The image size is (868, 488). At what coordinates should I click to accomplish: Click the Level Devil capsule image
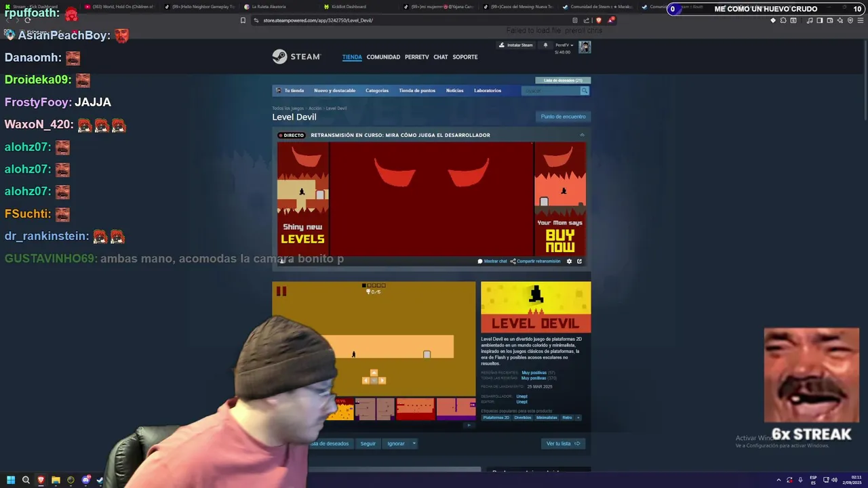pos(536,307)
